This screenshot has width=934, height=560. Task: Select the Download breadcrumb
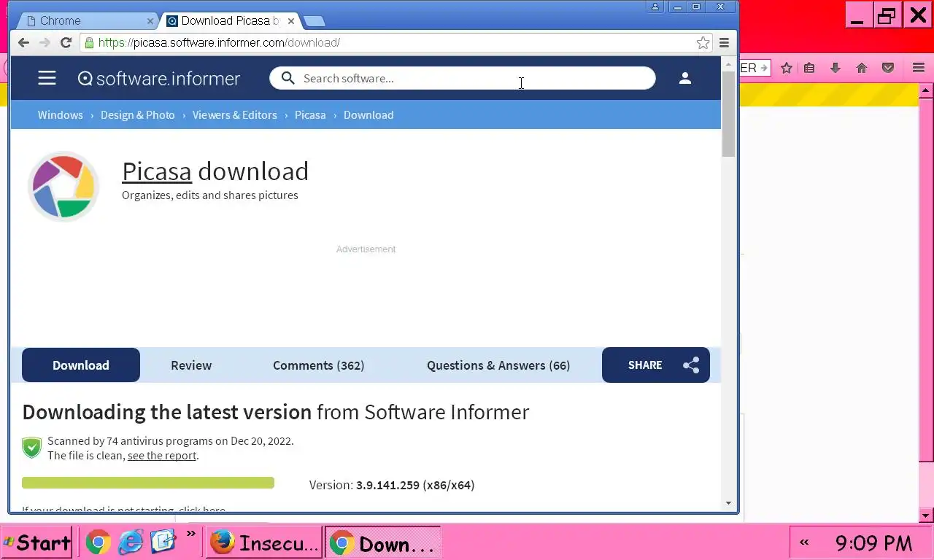point(368,115)
